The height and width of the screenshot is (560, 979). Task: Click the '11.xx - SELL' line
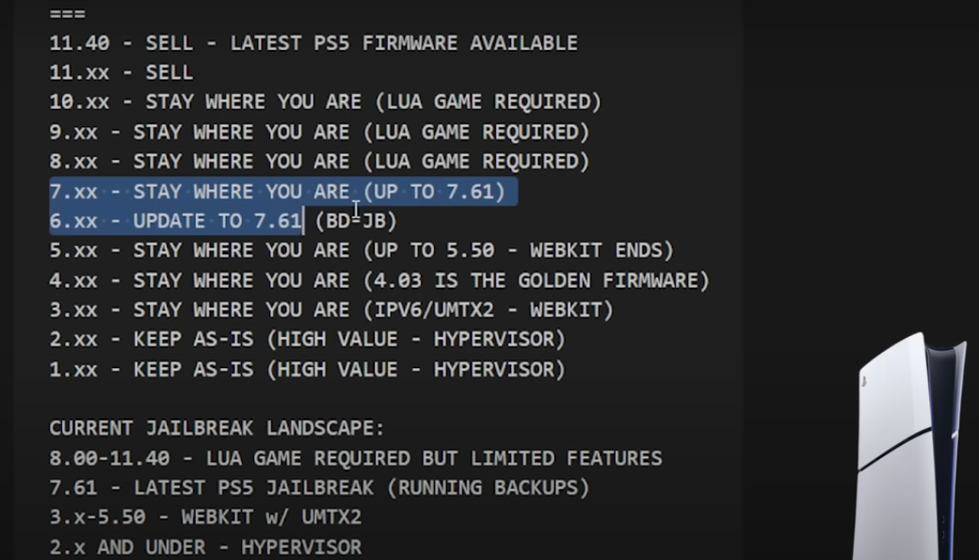pos(121,72)
